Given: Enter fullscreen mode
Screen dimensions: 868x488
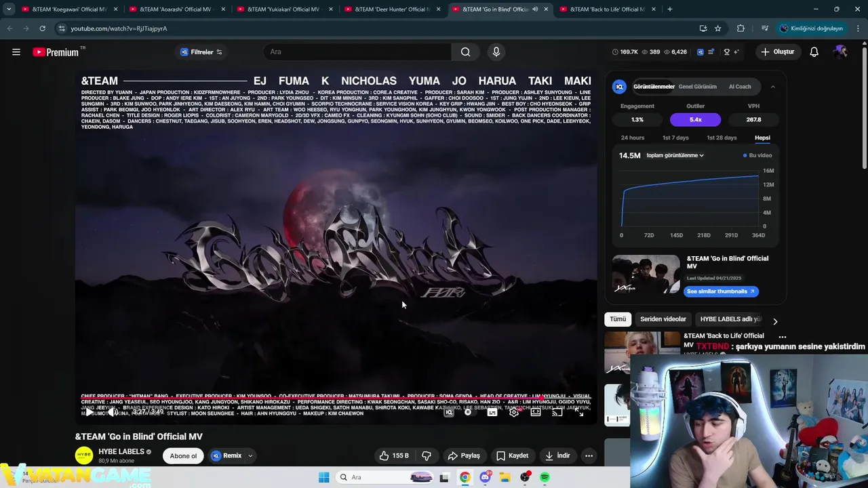Looking at the screenshot, I should (x=580, y=412).
